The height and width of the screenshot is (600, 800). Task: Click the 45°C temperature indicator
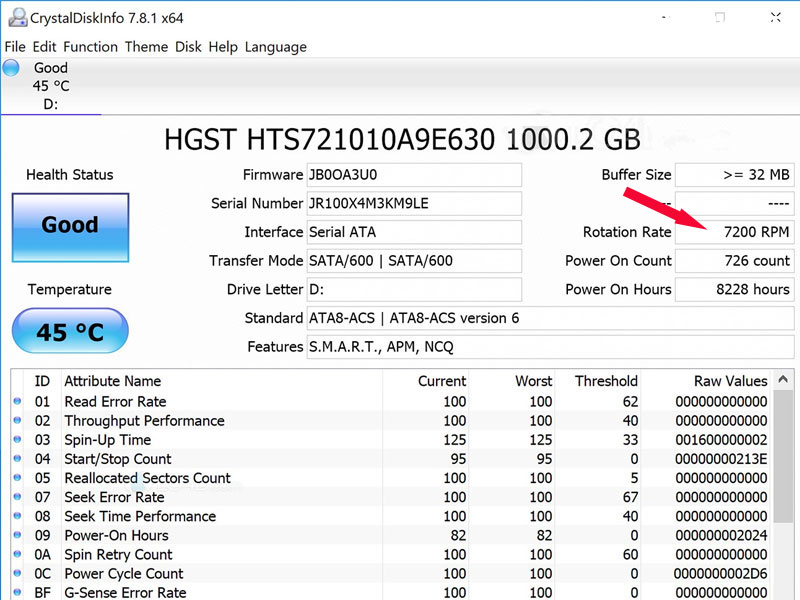coord(69,330)
